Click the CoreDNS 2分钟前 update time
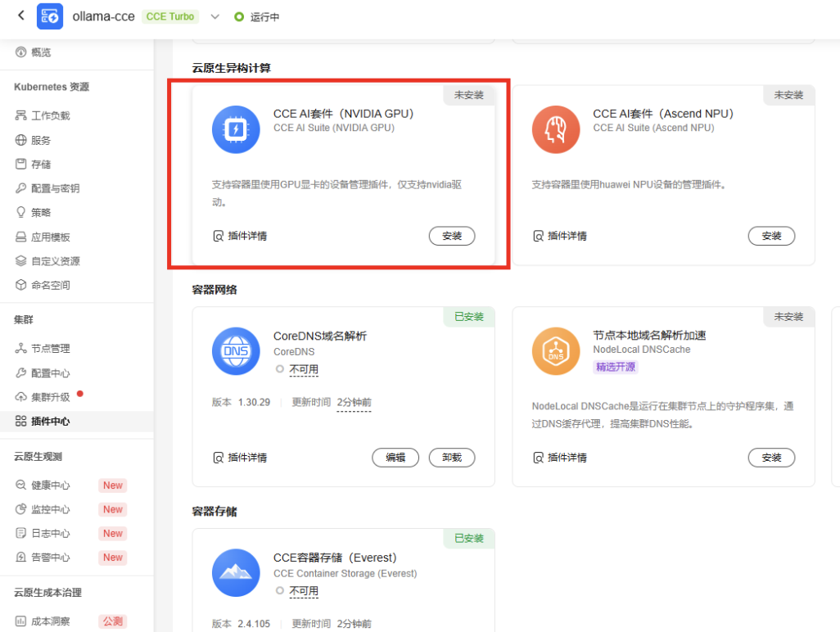The width and height of the screenshot is (840, 632). coord(355,402)
